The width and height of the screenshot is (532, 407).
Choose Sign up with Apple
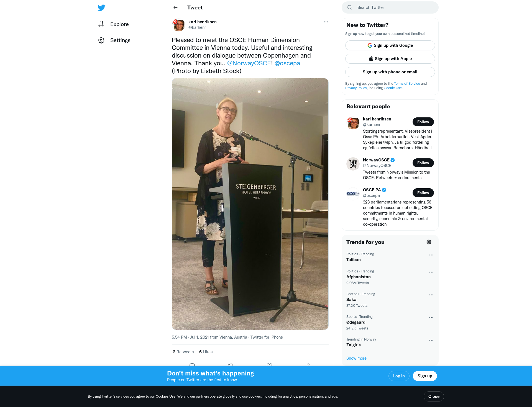(390, 59)
